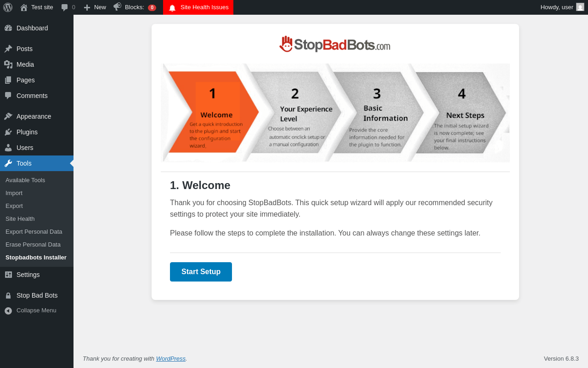Click the user avatar in admin bar

(x=580, y=7)
